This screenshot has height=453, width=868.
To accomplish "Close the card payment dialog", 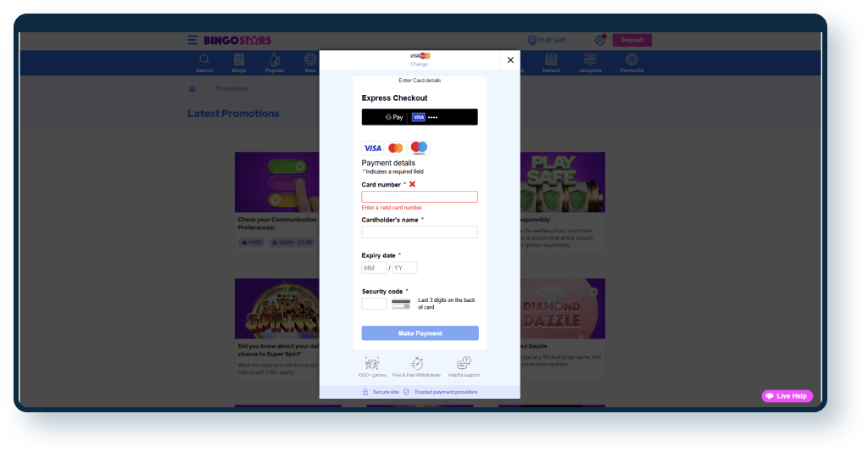I will [x=509, y=60].
